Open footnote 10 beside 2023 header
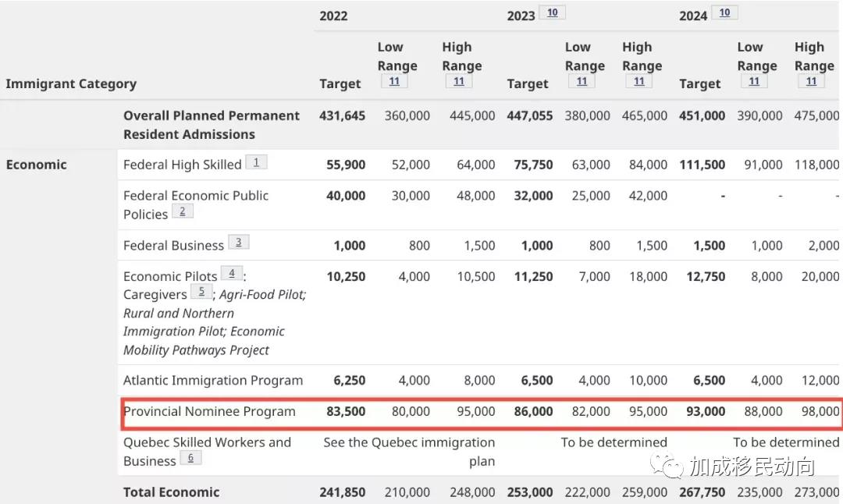 coord(552,12)
